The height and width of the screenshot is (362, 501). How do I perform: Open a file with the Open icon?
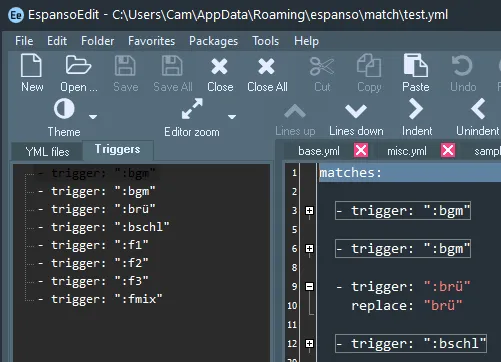[x=78, y=65]
